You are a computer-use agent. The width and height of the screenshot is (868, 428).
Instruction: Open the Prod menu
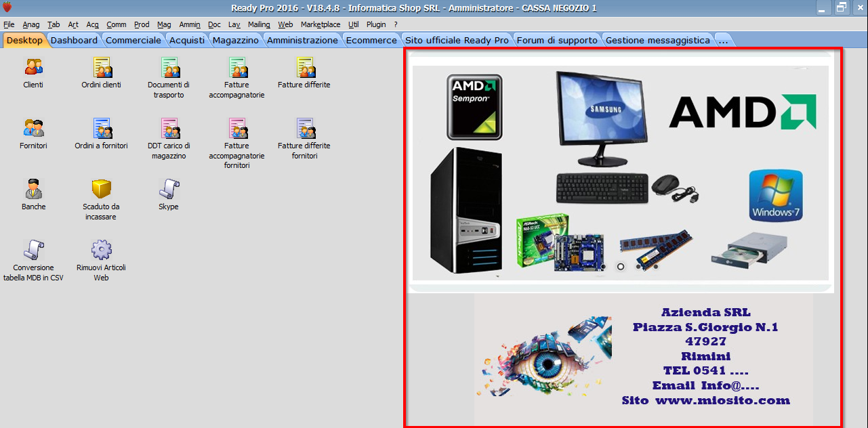pyautogui.click(x=142, y=24)
